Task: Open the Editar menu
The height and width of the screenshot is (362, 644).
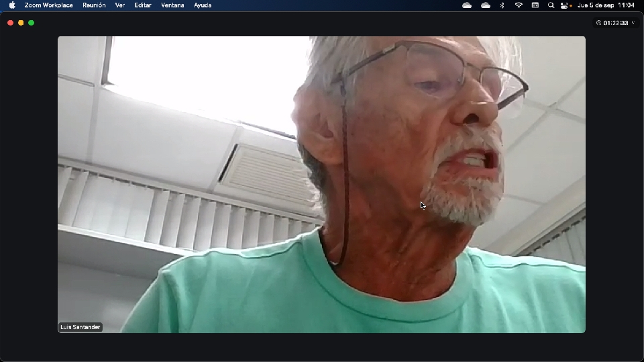Action: tap(143, 5)
